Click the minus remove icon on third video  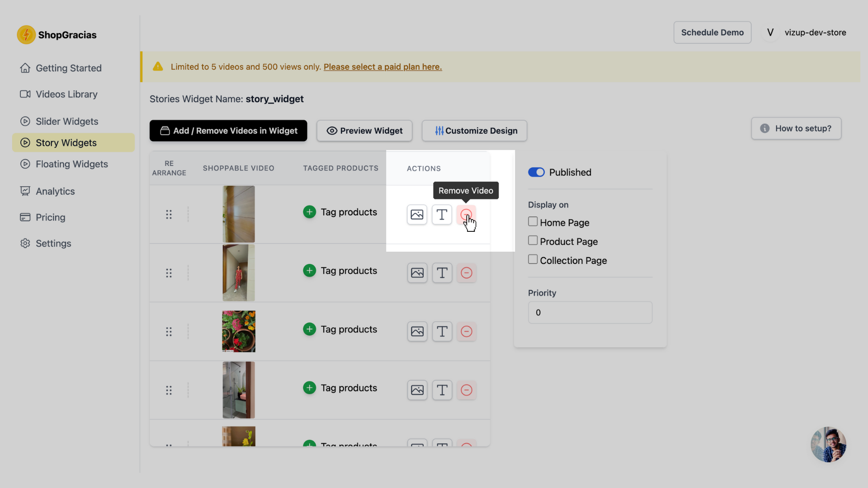[x=466, y=331]
